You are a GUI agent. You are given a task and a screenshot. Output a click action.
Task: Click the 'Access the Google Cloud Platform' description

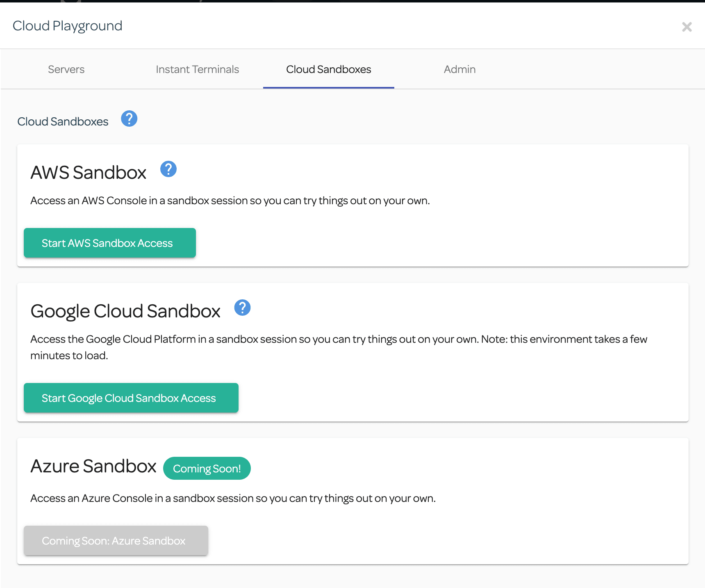coord(339,347)
